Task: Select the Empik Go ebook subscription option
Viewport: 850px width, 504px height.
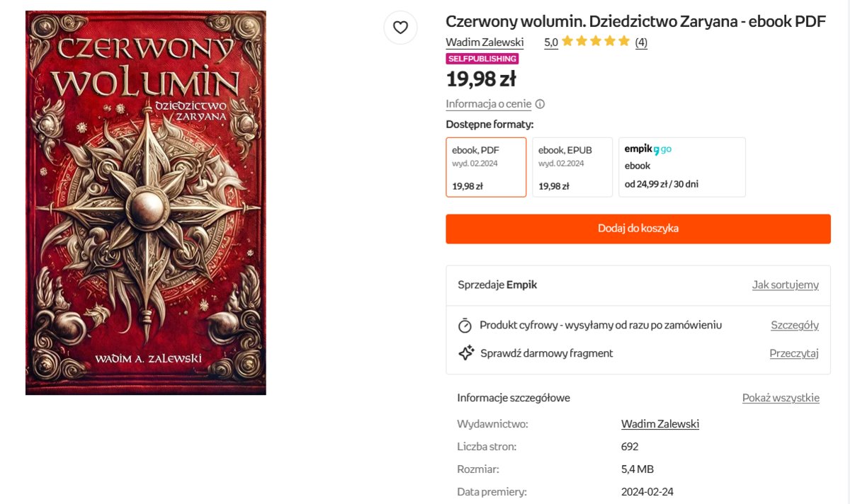Action: click(x=681, y=167)
